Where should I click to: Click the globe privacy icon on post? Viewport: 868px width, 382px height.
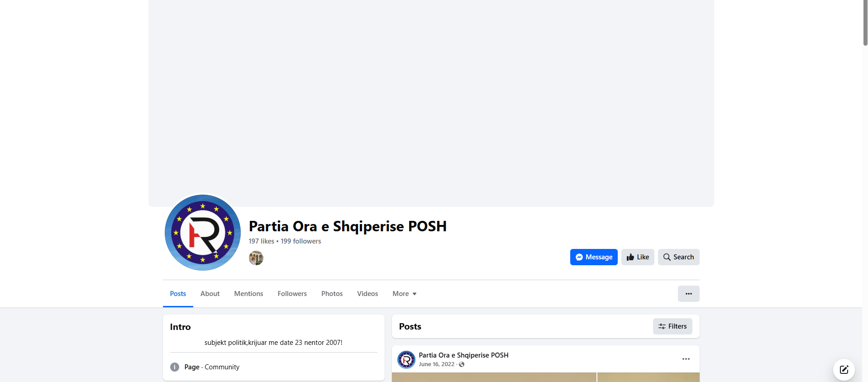(462, 364)
